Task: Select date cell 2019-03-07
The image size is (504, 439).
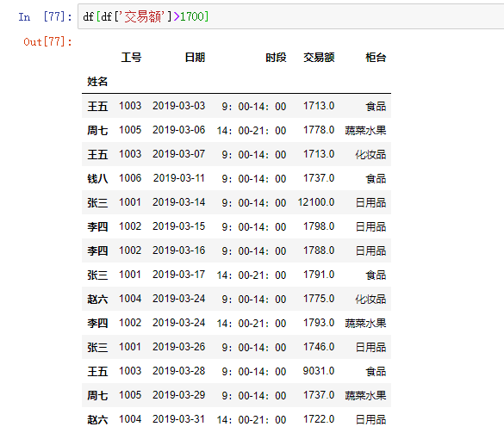Action: coord(178,154)
